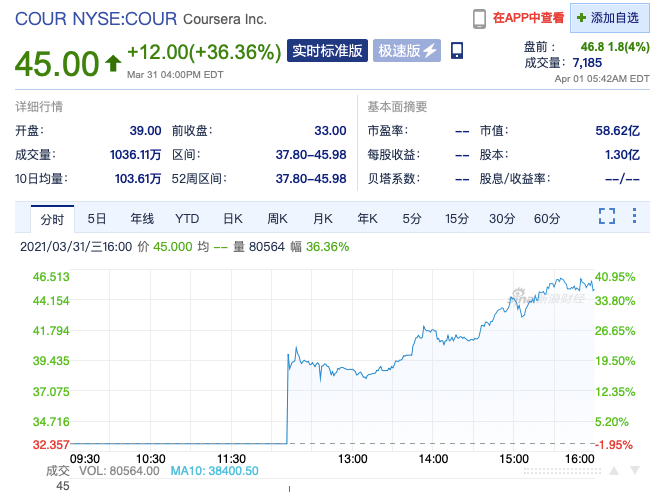The width and height of the screenshot is (668, 492).
Task: Switch to 实时标准版 mode
Action: coord(326,51)
